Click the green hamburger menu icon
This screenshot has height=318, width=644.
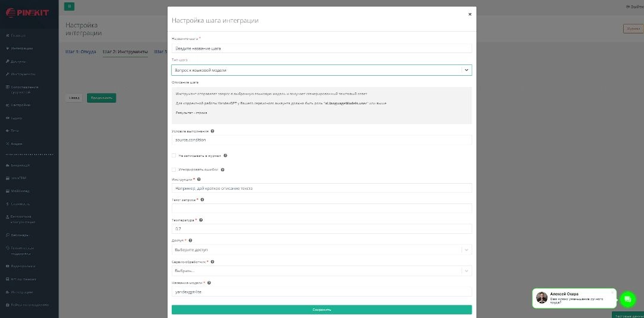tap(70, 7)
